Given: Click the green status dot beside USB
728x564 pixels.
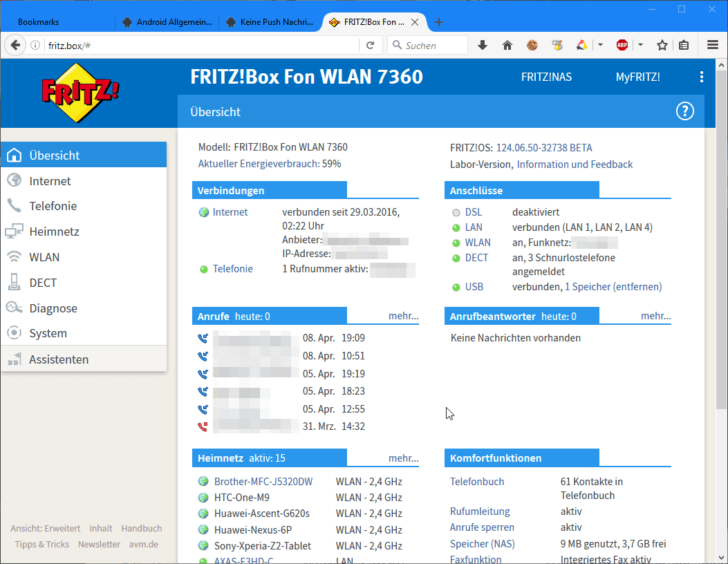Looking at the screenshot, I should click(x=456, y=288).
